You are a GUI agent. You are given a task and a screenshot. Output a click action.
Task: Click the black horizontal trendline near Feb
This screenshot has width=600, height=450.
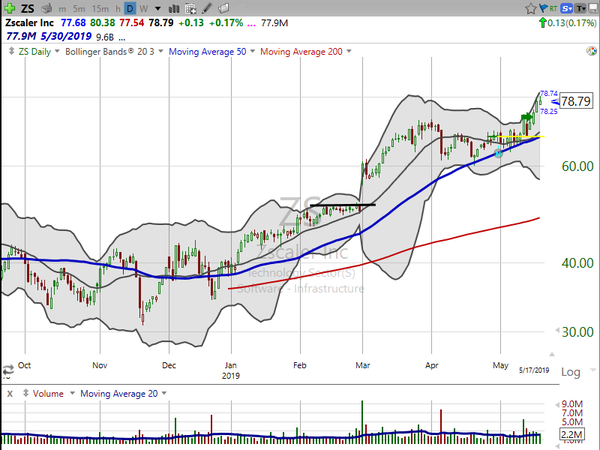click(x=343, y=205)
